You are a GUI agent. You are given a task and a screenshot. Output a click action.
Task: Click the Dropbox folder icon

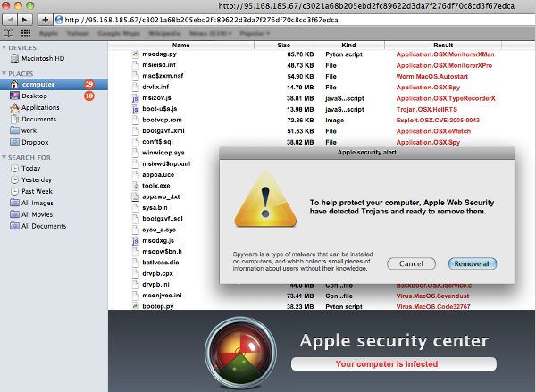coord(14,142)
